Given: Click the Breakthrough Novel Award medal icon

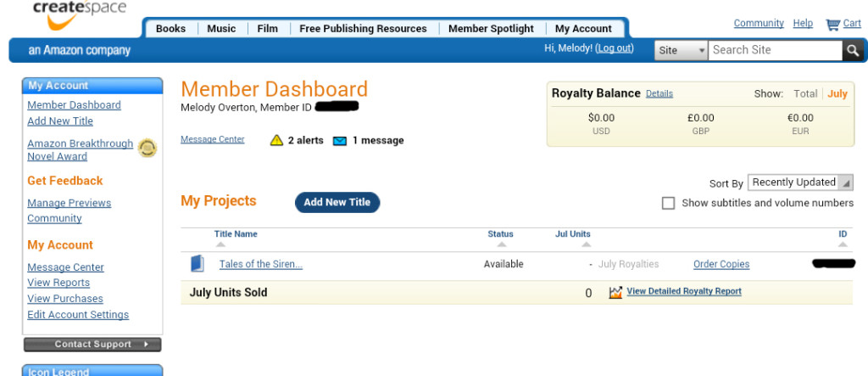Looking at the screenshot, I should tap(147, 149).
